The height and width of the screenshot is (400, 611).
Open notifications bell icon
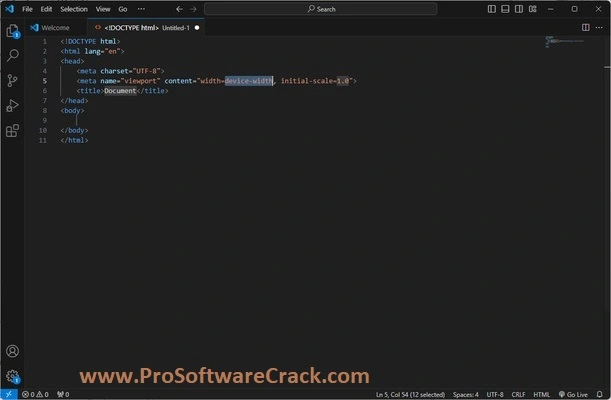pos(600,395)
